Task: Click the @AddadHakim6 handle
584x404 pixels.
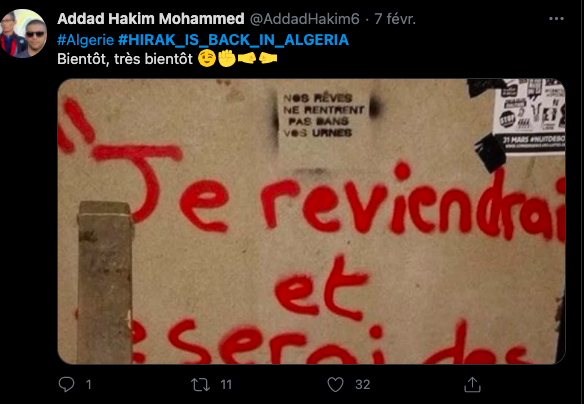Action: pyautogui.click(x=304, y=19)
